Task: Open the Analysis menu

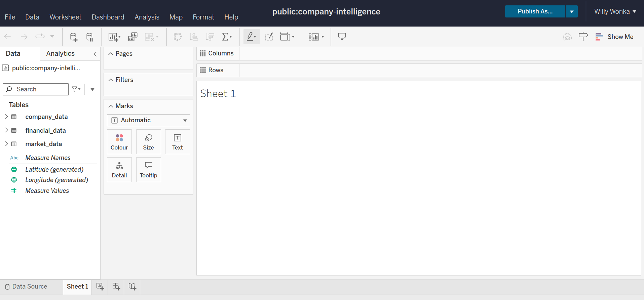Action: (147, 17)
